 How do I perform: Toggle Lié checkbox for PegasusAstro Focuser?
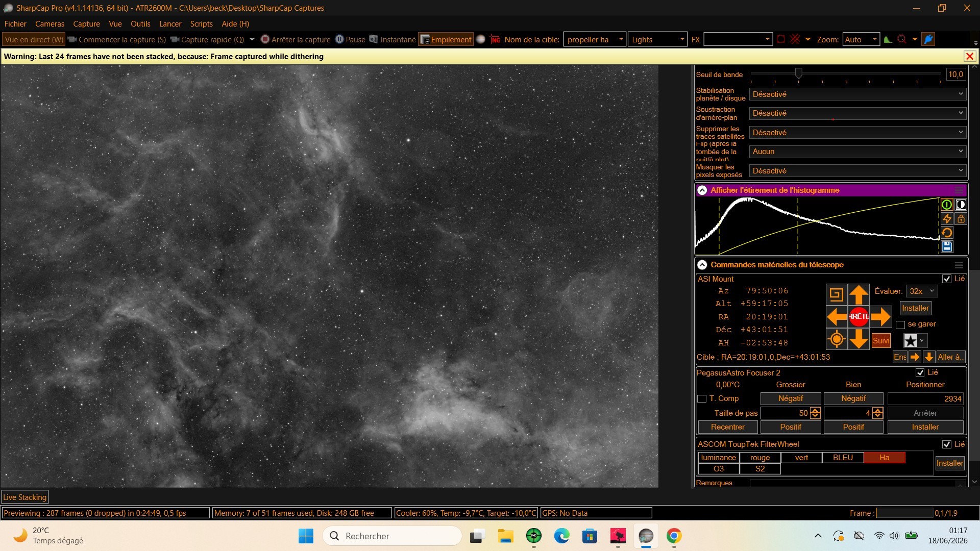point(920,373)
